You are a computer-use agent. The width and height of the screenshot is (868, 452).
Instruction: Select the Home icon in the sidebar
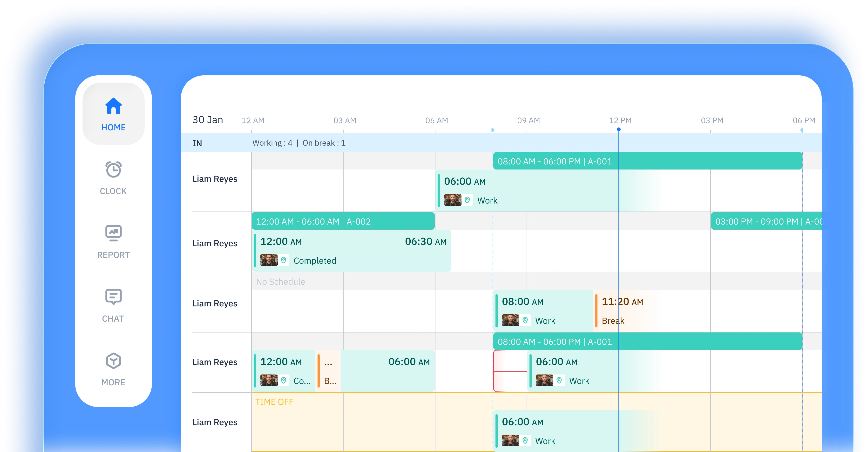[x=113, y=106]
